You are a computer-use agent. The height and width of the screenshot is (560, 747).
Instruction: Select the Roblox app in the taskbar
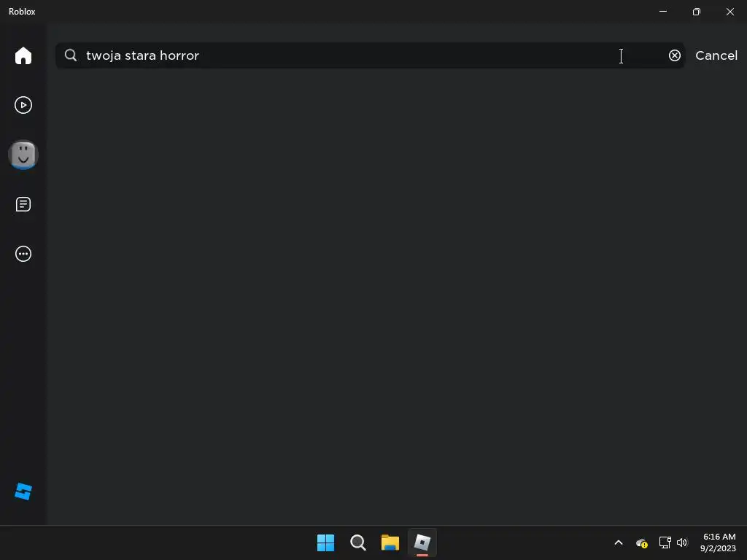[422, 542]
